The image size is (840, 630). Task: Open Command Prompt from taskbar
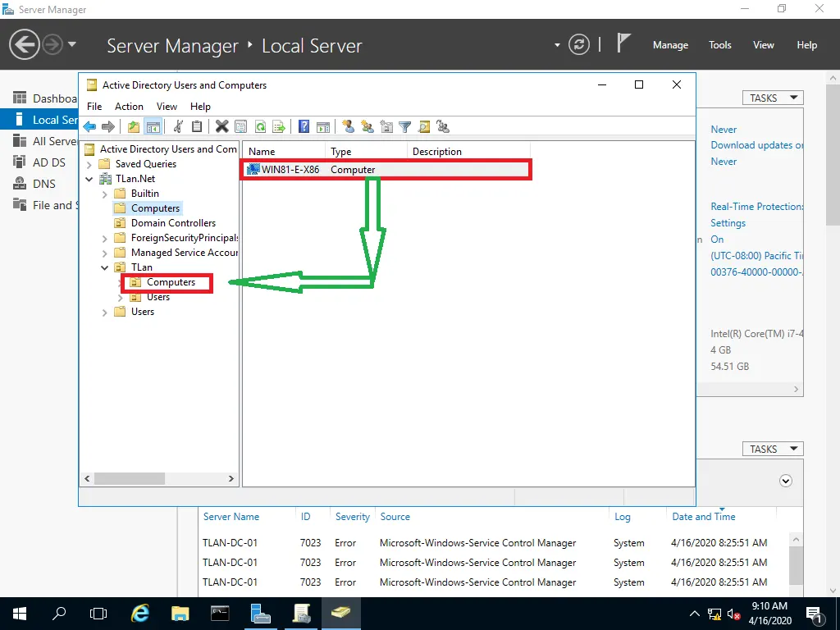[220, 614]
